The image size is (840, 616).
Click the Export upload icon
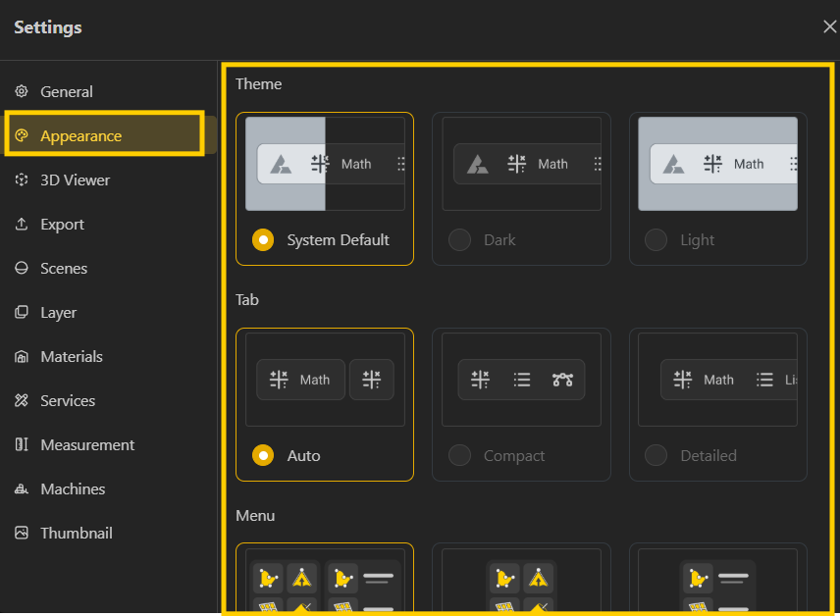coord(22,224)
